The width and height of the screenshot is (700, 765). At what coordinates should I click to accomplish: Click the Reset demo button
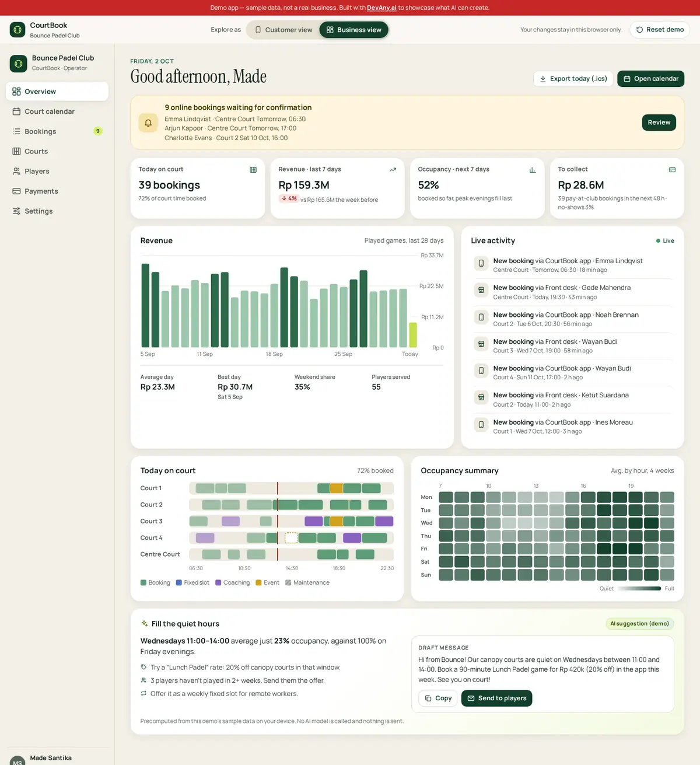(660, 30)
